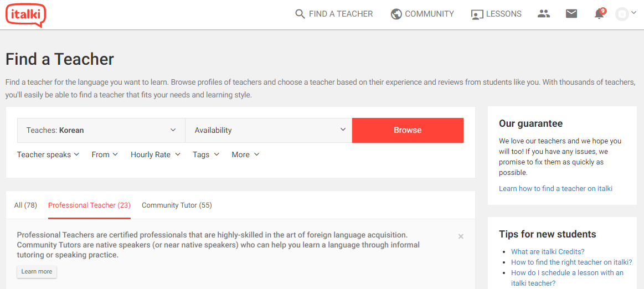Click the user profile avatar
This screenshot has height=289, width=644.
coord(622,14)
